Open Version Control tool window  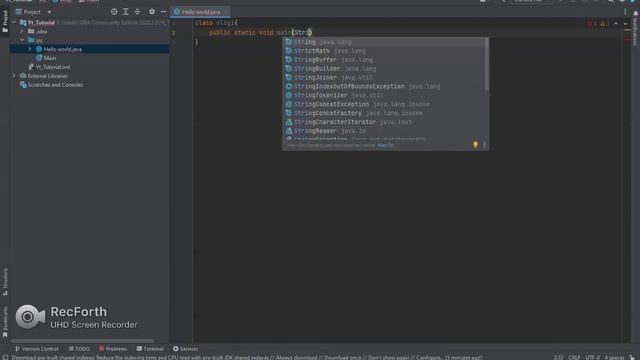pyautogui.click(x=37, y=349)
